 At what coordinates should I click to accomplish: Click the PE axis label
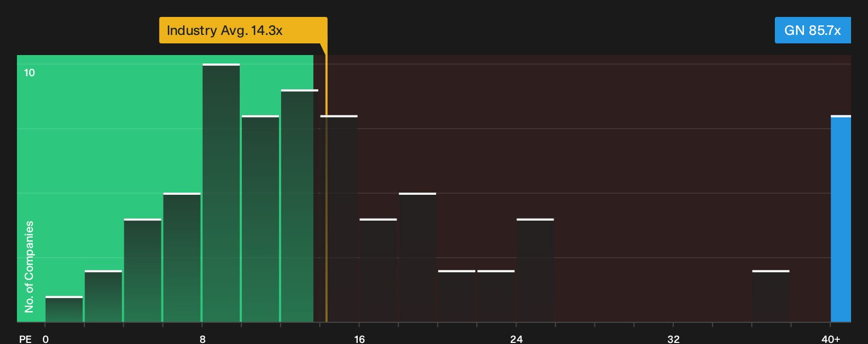[25, 339]
